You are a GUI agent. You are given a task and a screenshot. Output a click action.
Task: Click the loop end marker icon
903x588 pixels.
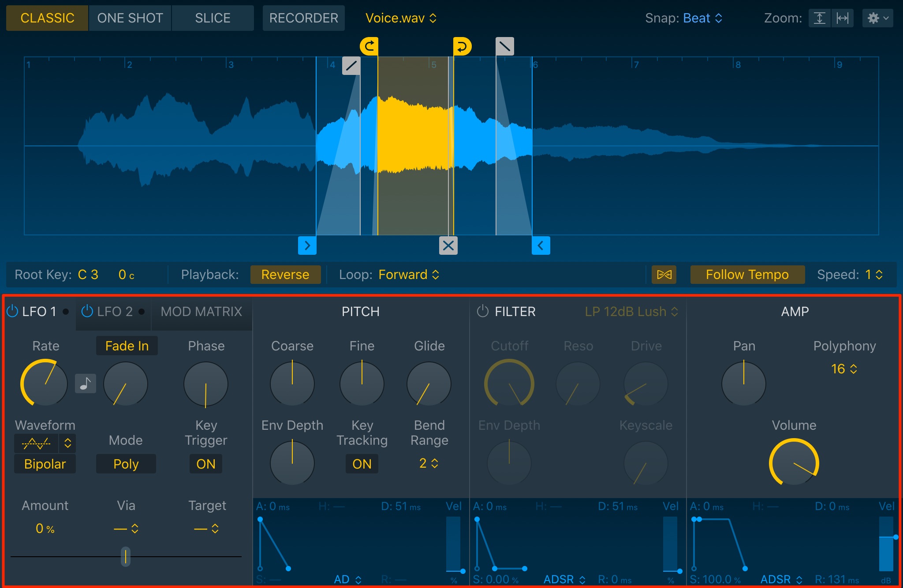pos(463,46)
